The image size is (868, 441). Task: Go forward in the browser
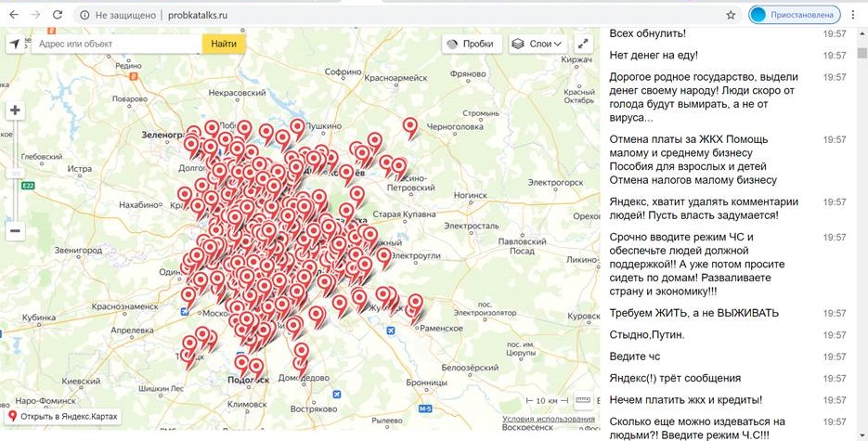35,15
